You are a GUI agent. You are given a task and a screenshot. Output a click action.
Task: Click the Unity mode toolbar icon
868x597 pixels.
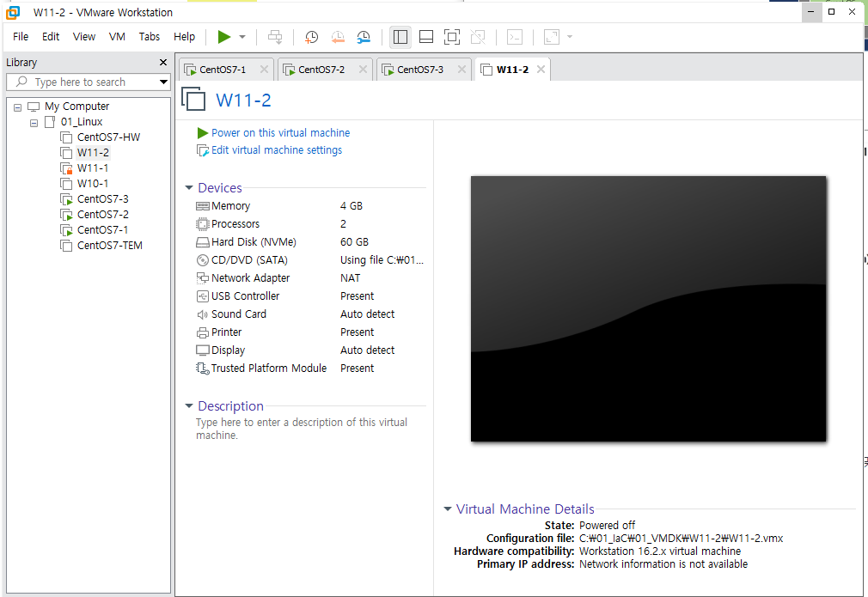478,37
